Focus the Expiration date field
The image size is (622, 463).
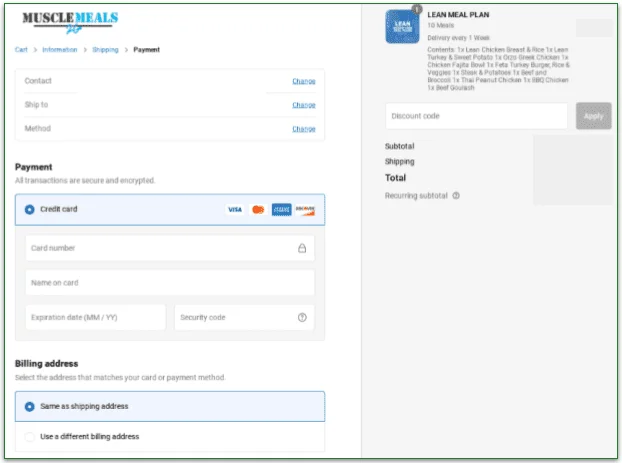pos(96,317)
